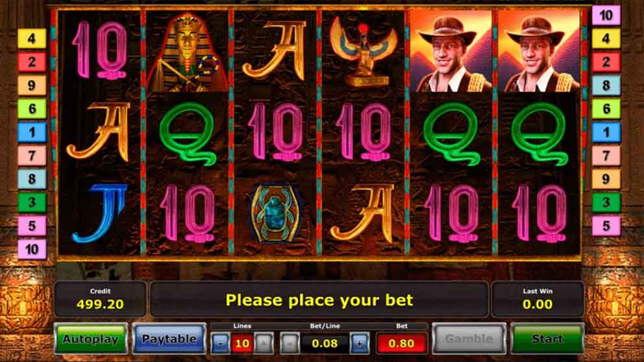Image resolution: width=644 pixels, height=362 pixels.
Task: Click the pharaoh mask symbol on reel two
Action: 187,51
